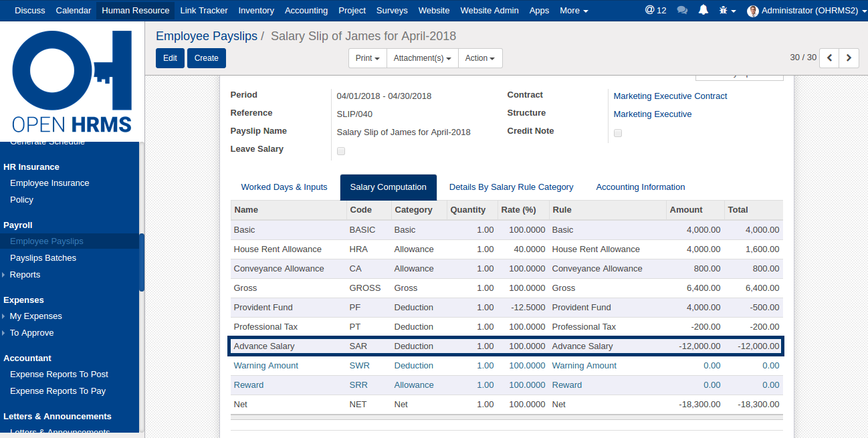
Task: Open the debug bug icon menu
Action: [726, 11]
